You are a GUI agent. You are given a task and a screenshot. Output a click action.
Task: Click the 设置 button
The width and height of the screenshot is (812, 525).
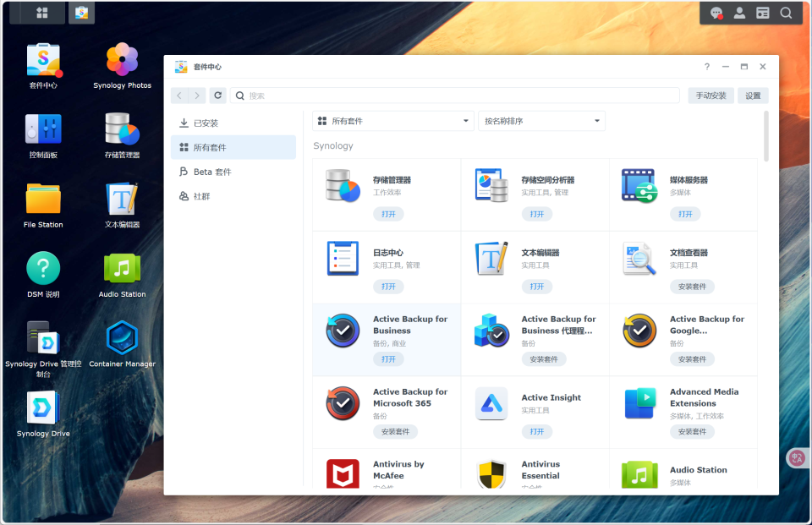[753, 96]
